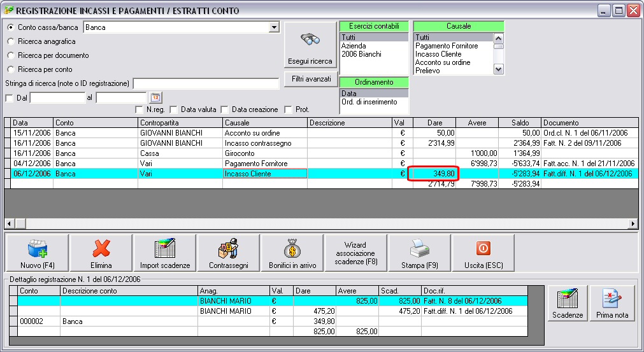Open the date range calendar picker
The width and height of the screenshot is (644, 352).
[155, 97]
